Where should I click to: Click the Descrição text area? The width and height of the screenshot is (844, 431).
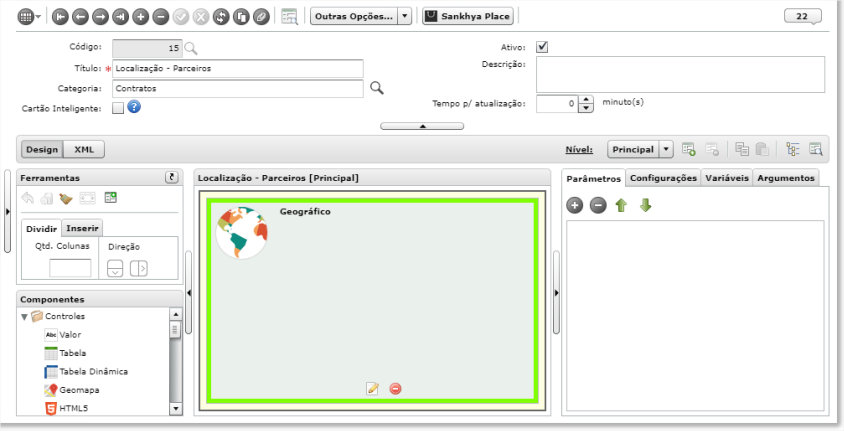coord(680,74)
